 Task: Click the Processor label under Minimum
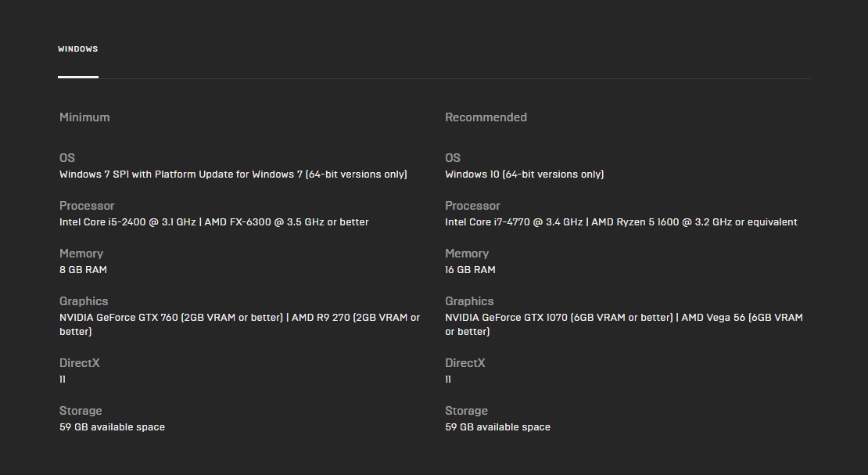click(x=87, y=206)
